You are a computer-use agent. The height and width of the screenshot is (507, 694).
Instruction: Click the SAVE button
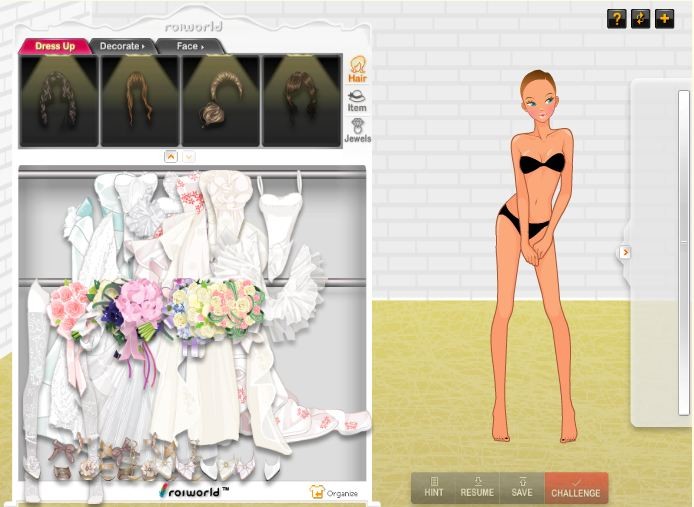(x=521, y=487)
